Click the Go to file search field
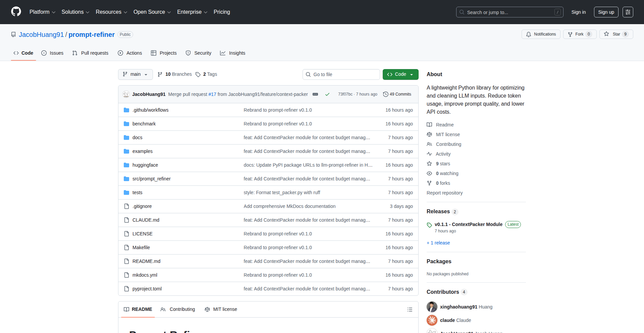The width and height of the screenshot is (644, 333). [341, 74]
